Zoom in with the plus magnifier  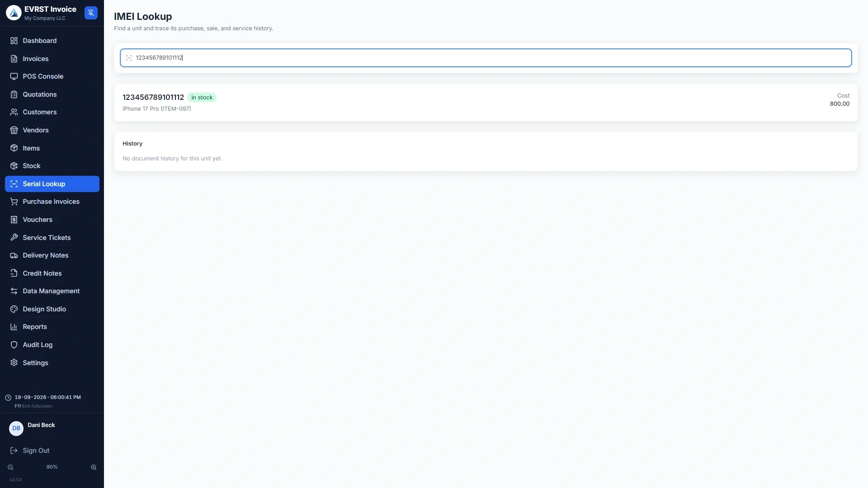tap(94, 467)
